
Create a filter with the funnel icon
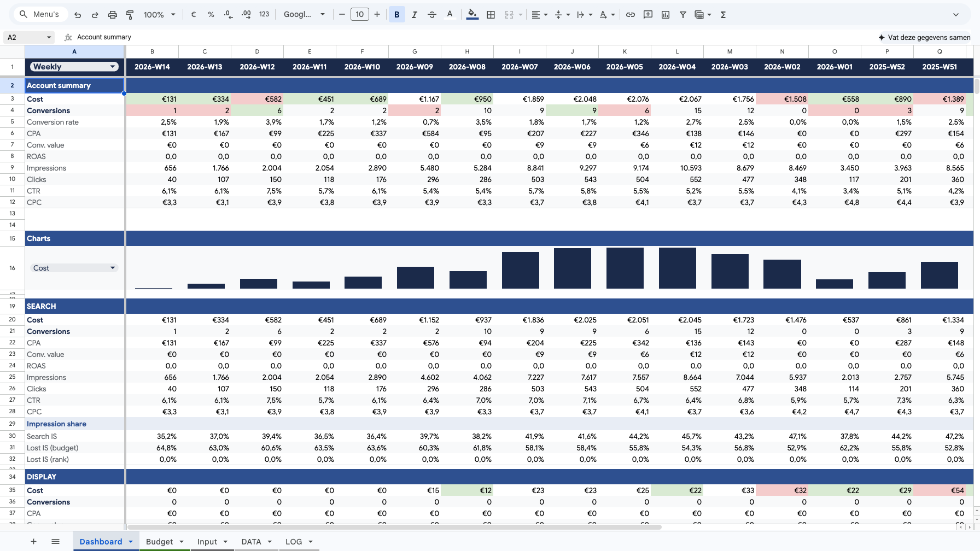pyautogui.click(x=682, y=15)
